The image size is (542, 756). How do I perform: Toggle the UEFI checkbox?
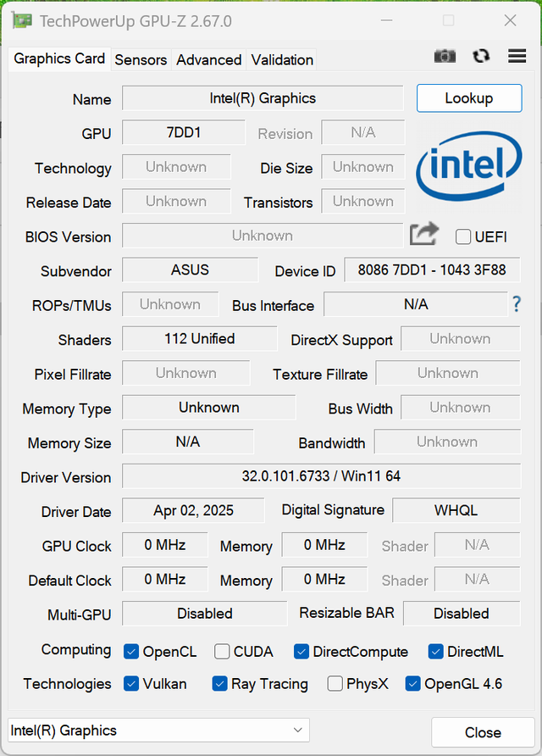(x=463, y=236)
